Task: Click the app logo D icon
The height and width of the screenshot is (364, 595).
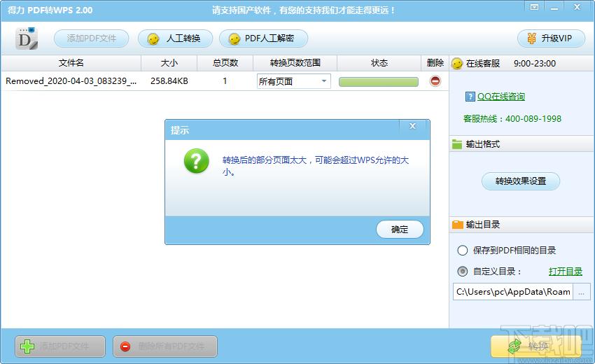Action: click(x=27, y=38)
